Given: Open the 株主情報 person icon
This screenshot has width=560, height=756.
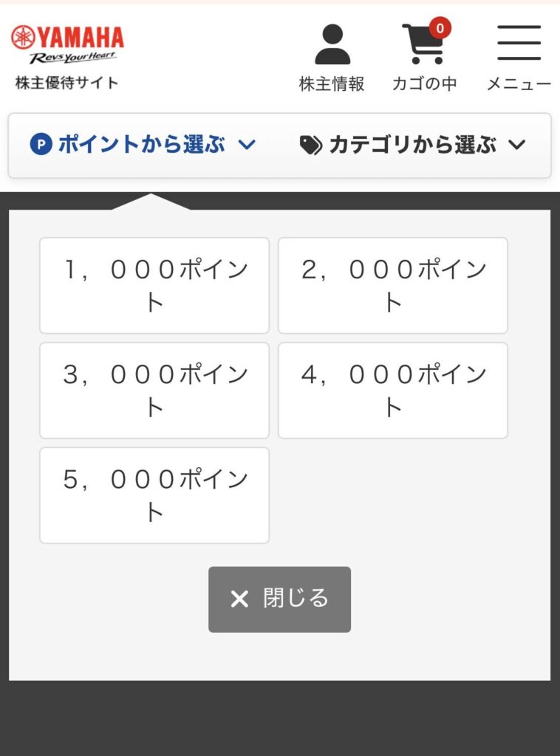Looking at the screenshot, I should coord(332,44).
